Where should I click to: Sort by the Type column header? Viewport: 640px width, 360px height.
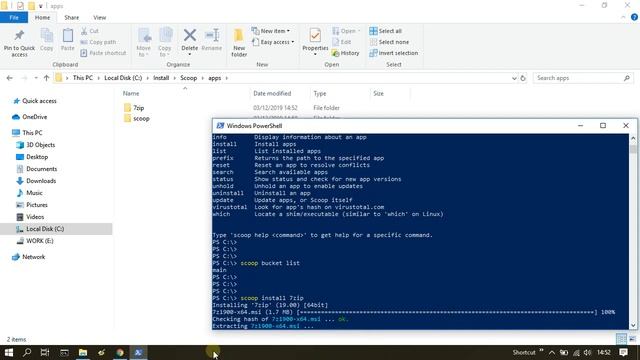320,93
